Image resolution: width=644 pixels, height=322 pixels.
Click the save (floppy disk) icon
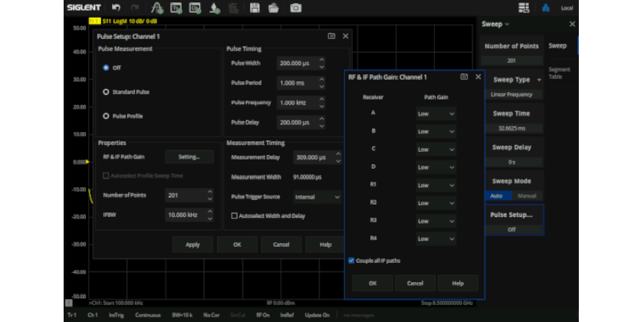pyautogui.click(x=255, y=8)
